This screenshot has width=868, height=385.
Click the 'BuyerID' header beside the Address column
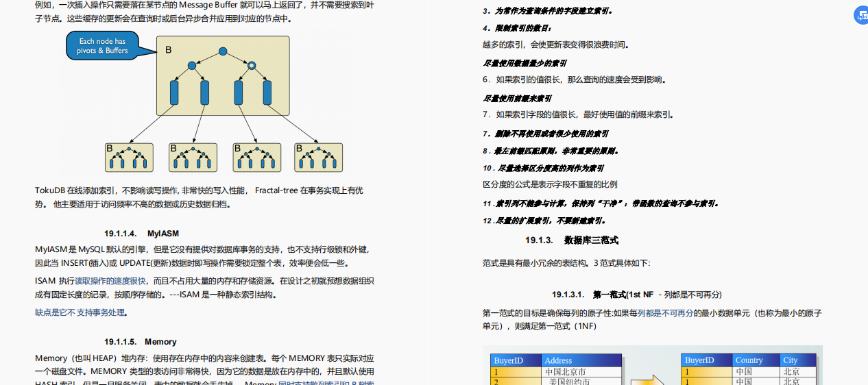click(x=516, y=360)
